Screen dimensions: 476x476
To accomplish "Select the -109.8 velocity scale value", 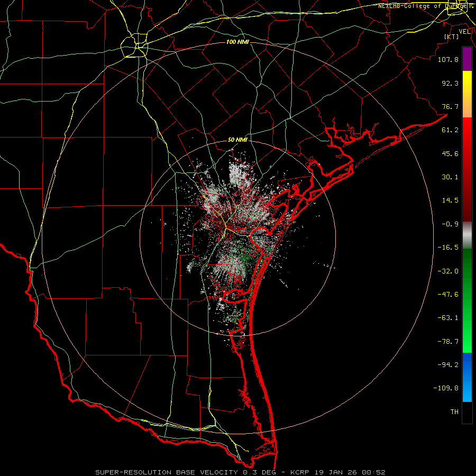I will click(446, 388).
